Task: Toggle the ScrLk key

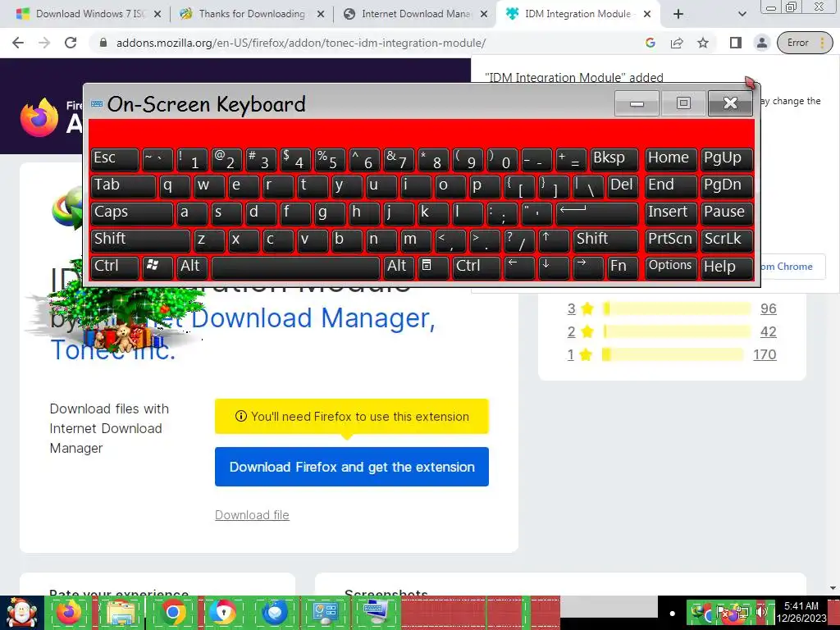Action: coord(726,240)
